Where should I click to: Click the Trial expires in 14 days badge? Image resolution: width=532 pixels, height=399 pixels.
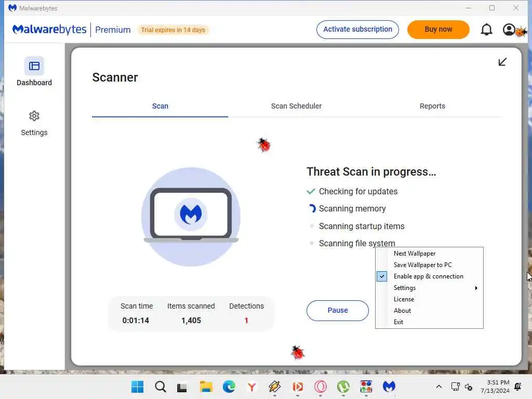(x=173, y=30)
